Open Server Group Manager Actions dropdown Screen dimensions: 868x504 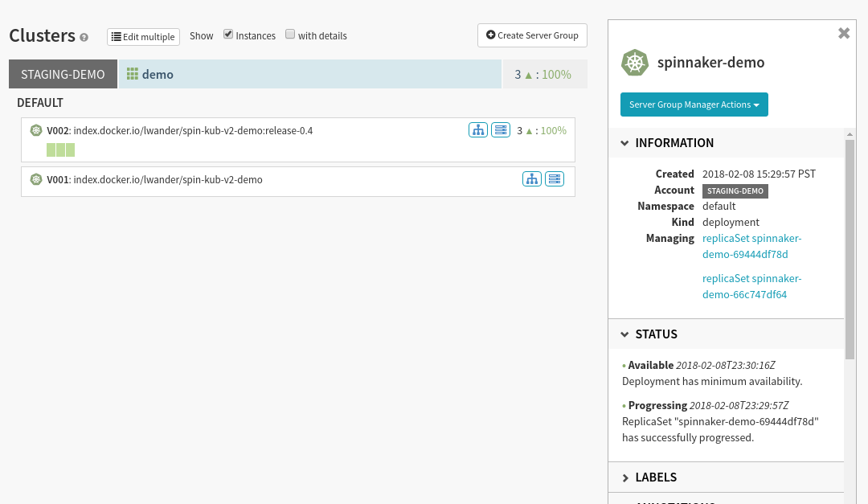pyautogui.click(x=694, y=104)
